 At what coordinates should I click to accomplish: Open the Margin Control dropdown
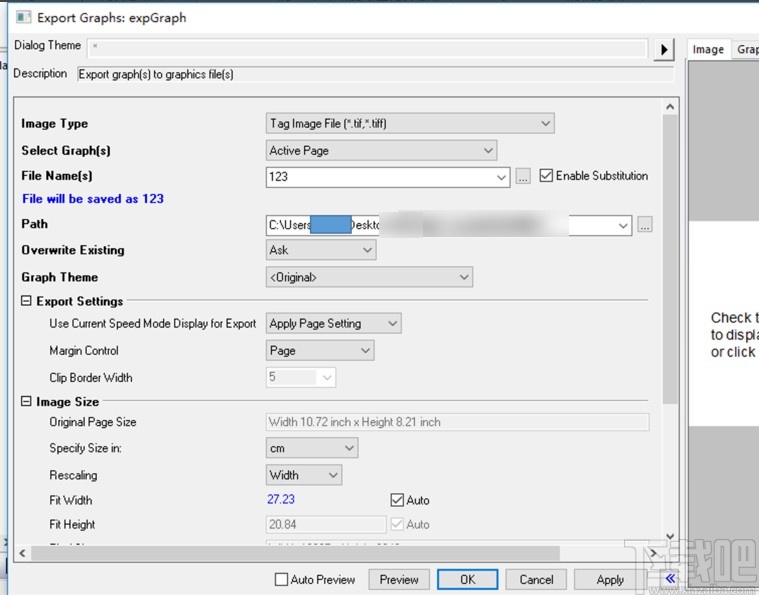point(320,351)
